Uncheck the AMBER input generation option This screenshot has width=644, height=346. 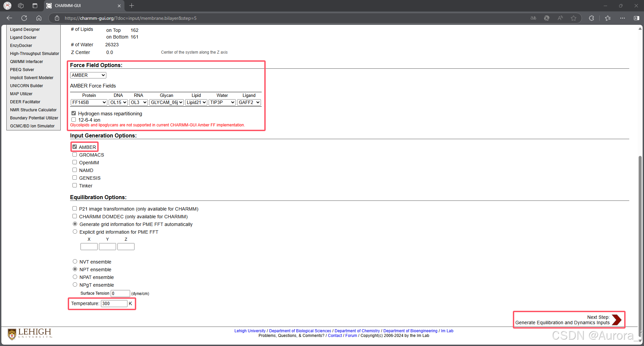(75, 147)
